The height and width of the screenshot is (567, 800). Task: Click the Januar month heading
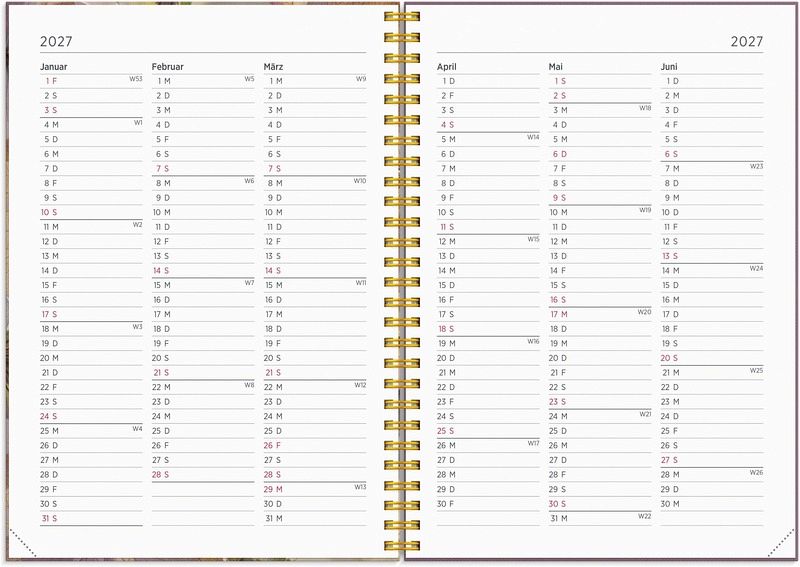[54, 66]
